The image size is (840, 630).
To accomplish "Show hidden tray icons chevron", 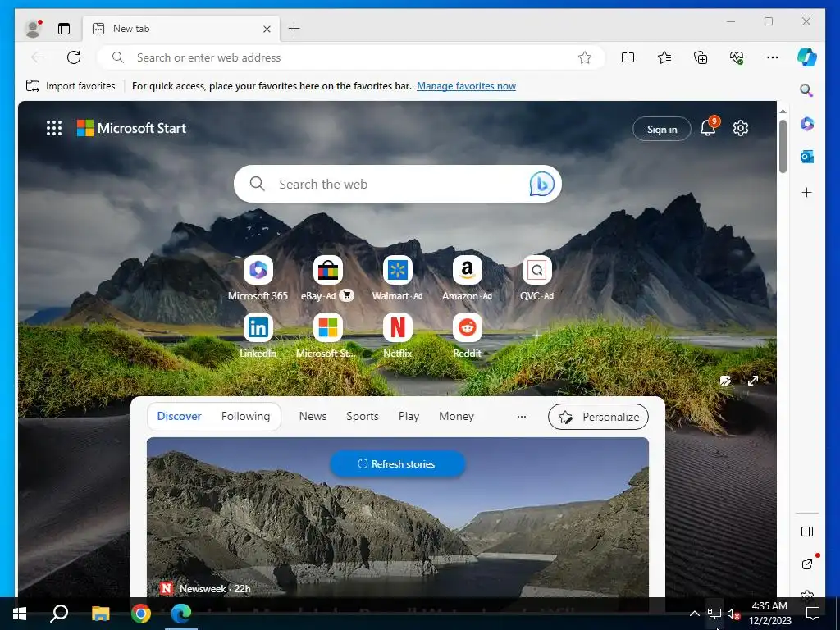I will tap(694, 614).
